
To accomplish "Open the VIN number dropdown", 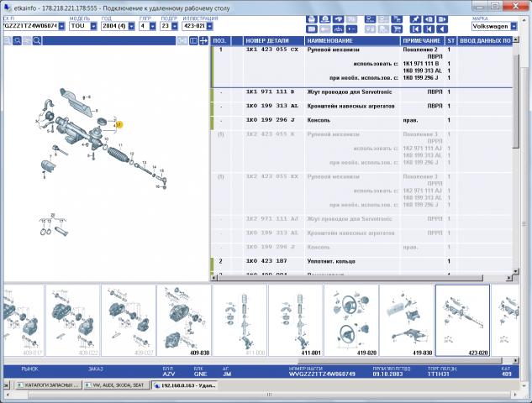I will tap(61, 26).
